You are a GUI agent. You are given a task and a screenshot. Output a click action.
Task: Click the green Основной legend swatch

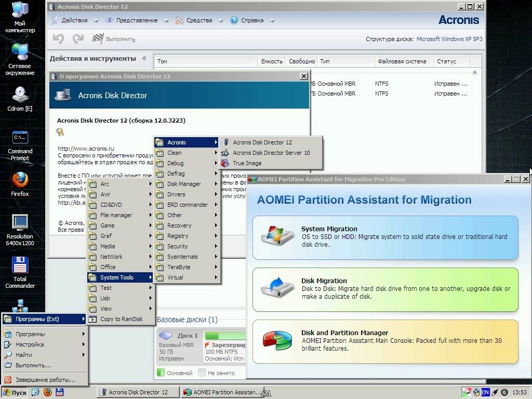tap(161, 373)
